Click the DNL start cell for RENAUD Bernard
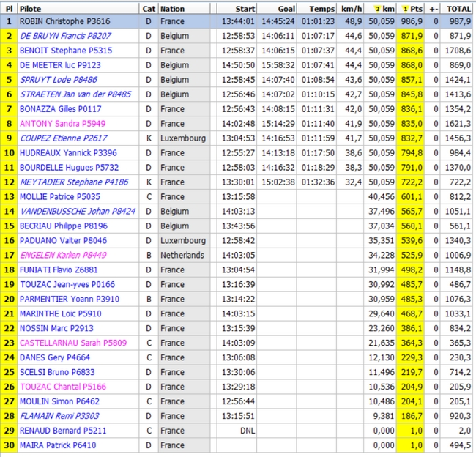The width and height of the screenshot is (476, 457). (x=248, y=431)
